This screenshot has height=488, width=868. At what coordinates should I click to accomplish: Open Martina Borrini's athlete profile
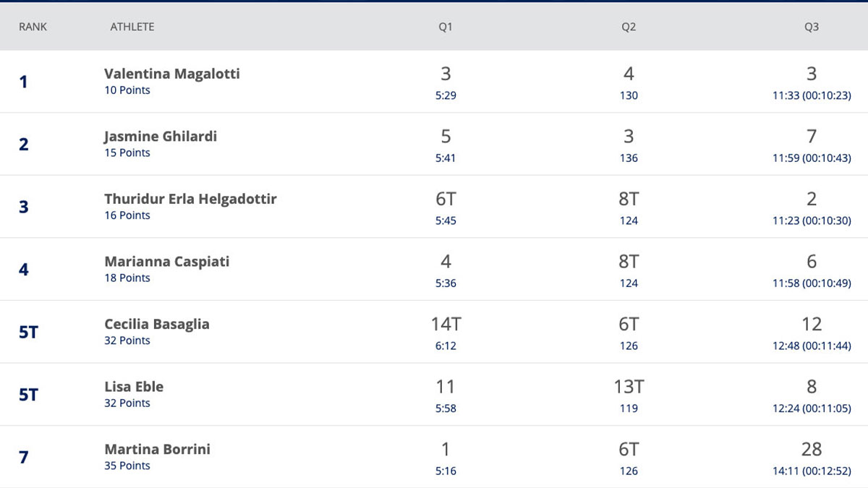(157, 449)
